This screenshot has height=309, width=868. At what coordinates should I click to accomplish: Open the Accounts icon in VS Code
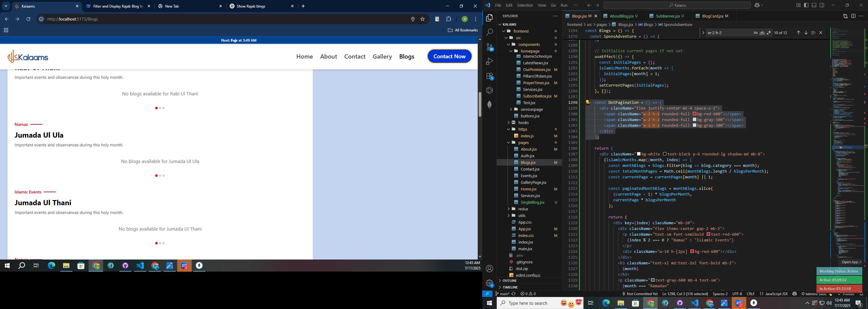(489, 269)
